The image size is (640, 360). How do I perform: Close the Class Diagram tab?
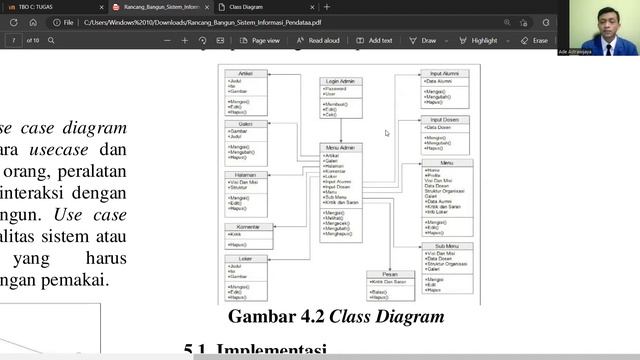312,7
